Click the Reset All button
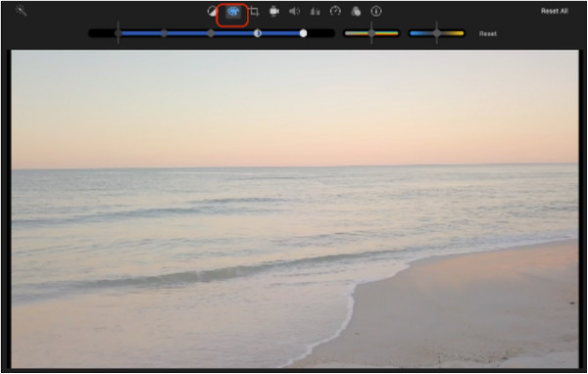Viewport: 588px width, 374px height. 555,11
